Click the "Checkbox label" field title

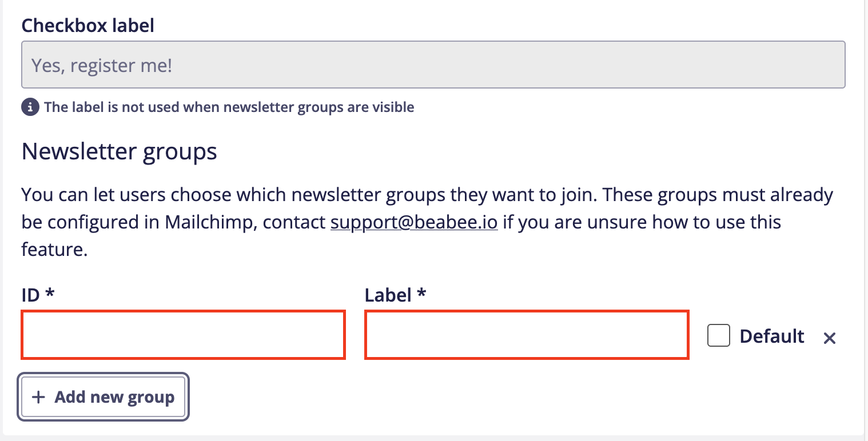point(87,25)
